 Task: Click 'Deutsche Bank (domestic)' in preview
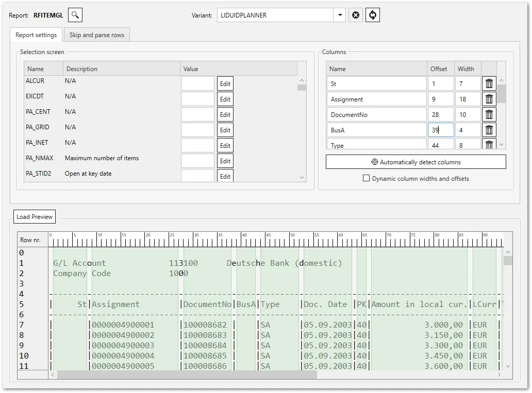(x=285, y=263)
